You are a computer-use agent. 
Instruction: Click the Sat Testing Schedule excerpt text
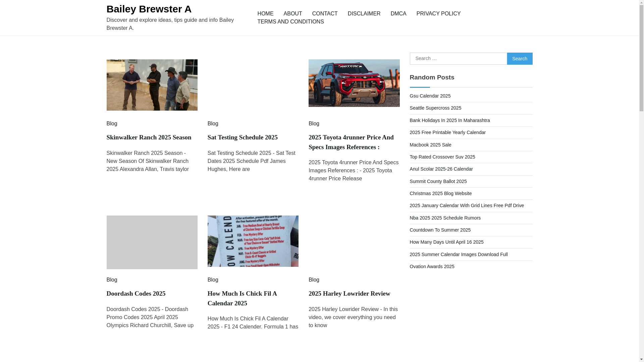(251, 161)
